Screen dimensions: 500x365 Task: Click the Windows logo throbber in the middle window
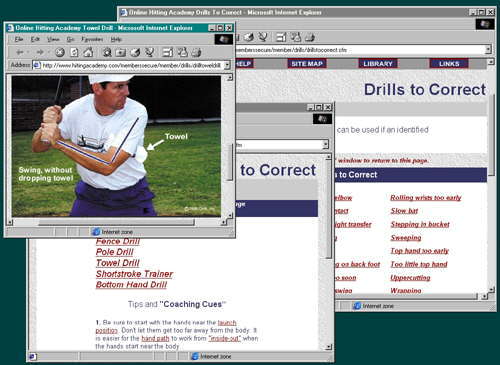322,119
